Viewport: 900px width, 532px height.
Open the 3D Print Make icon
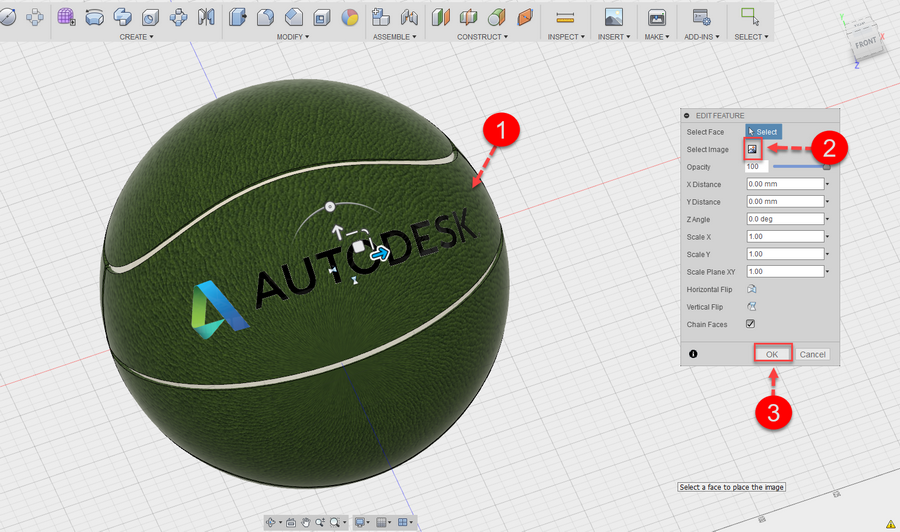click(657, 18)
